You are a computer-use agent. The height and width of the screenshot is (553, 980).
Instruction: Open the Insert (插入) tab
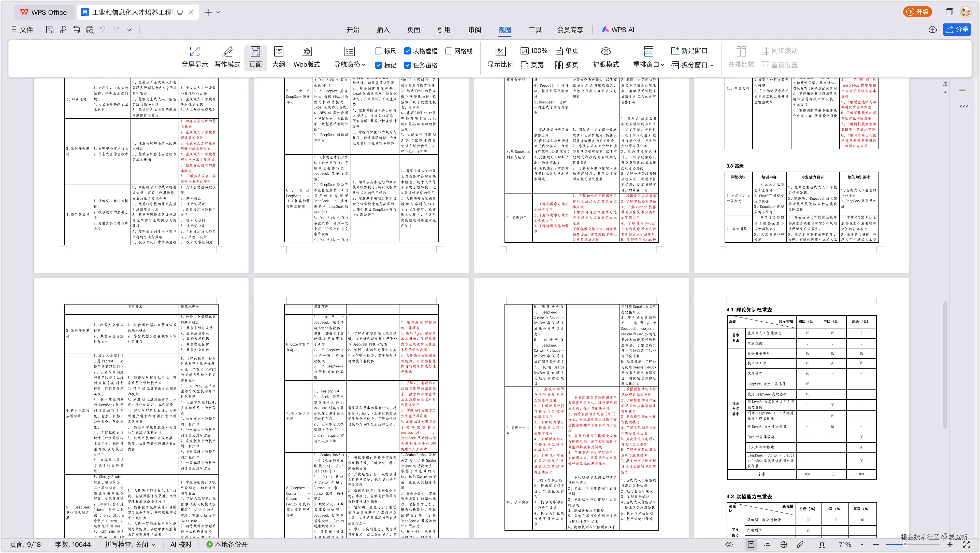click(x=383, y=30)
